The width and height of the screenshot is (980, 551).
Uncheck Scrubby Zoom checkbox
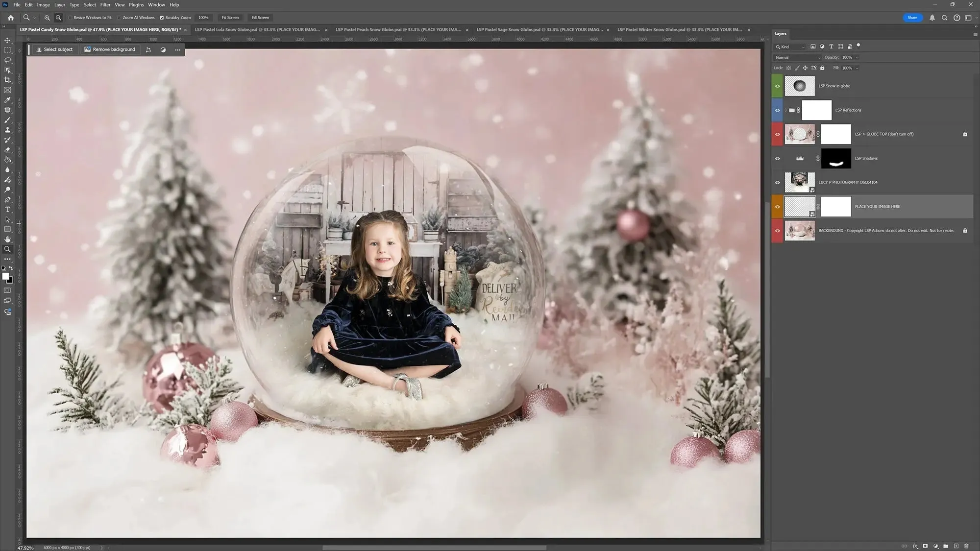pyautogui.click(x=162, y=18)
